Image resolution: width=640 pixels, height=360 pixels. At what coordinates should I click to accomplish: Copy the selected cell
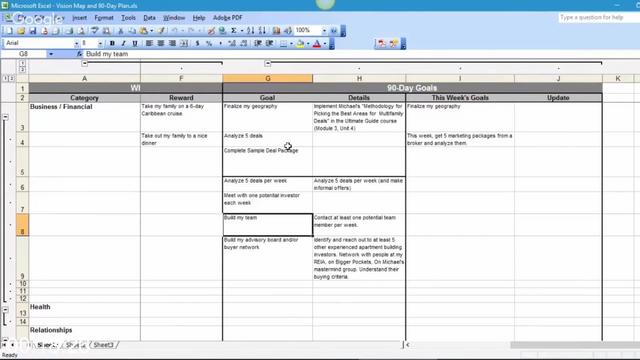[x=132, y=31]
